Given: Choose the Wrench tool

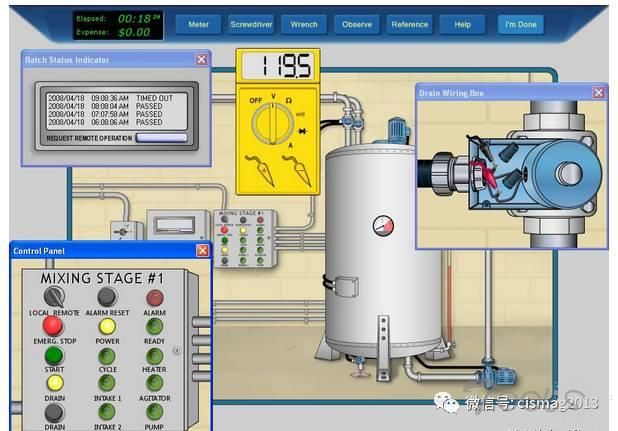Looking at the screenshot, I should (304, 24).
